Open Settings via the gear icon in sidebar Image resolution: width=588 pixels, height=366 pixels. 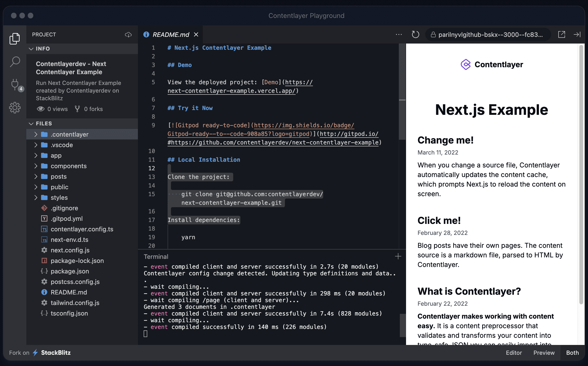click(15, 107)
